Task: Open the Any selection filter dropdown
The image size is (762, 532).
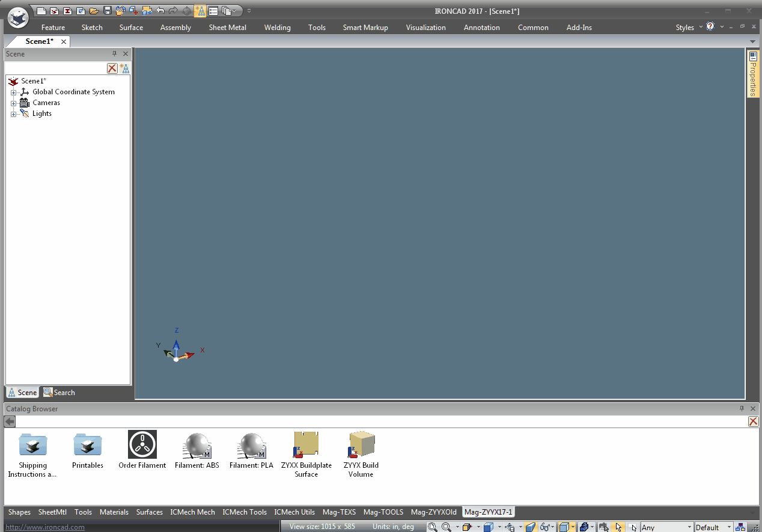Action: click(666, 527)
